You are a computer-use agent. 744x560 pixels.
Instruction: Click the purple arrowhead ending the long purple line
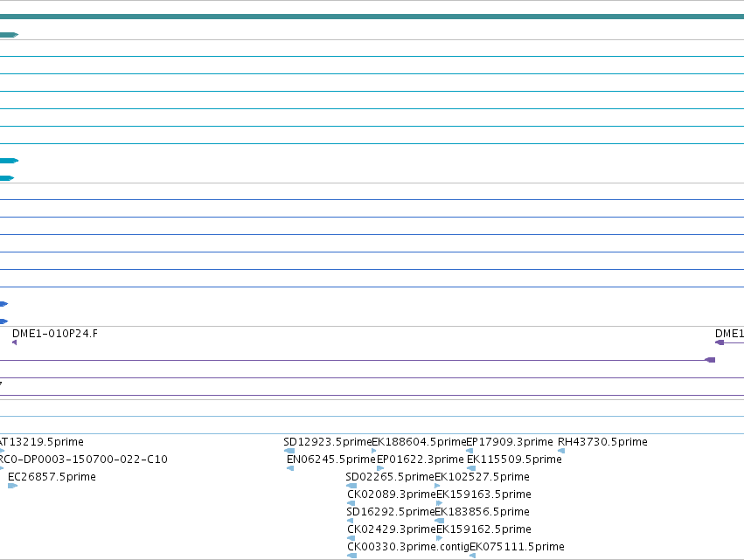point(710,360)
